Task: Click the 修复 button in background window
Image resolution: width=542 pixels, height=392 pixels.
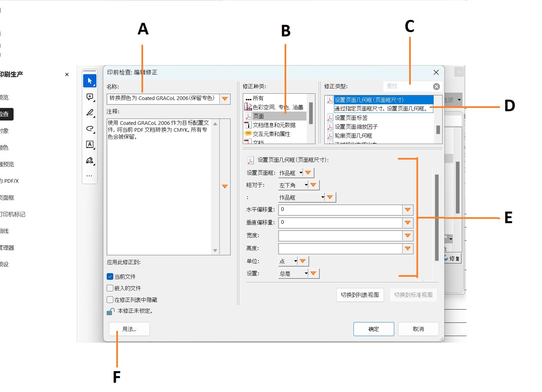Action: (453, 258)
